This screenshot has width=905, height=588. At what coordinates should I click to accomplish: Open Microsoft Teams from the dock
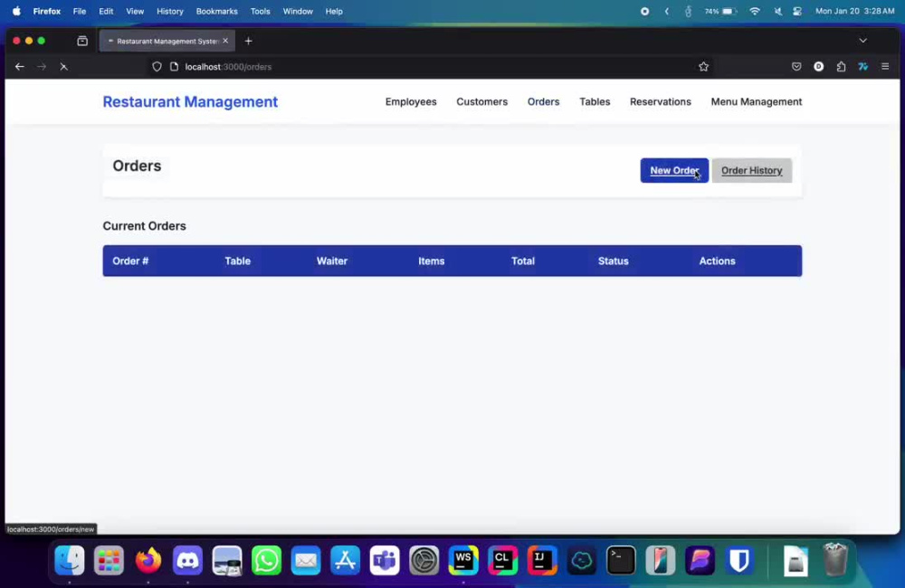pyautogui.click(x=385, y=560)
